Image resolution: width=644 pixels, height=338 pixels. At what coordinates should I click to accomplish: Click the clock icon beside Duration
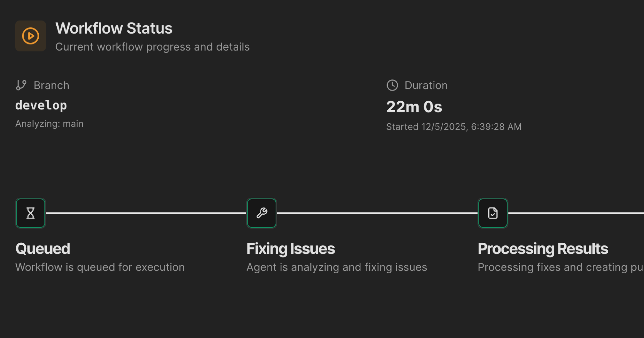(392, 85)
